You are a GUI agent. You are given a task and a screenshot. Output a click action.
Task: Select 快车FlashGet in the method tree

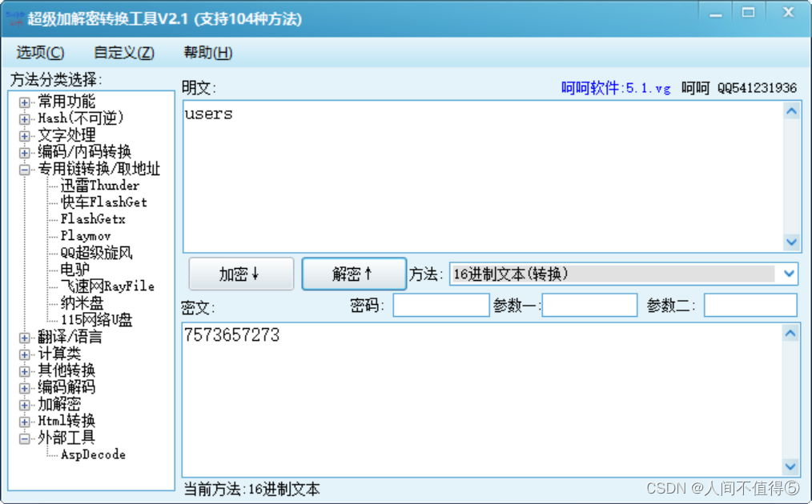103,202
